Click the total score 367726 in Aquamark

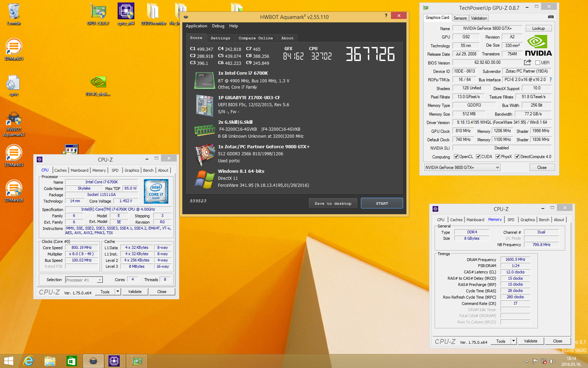370,54
